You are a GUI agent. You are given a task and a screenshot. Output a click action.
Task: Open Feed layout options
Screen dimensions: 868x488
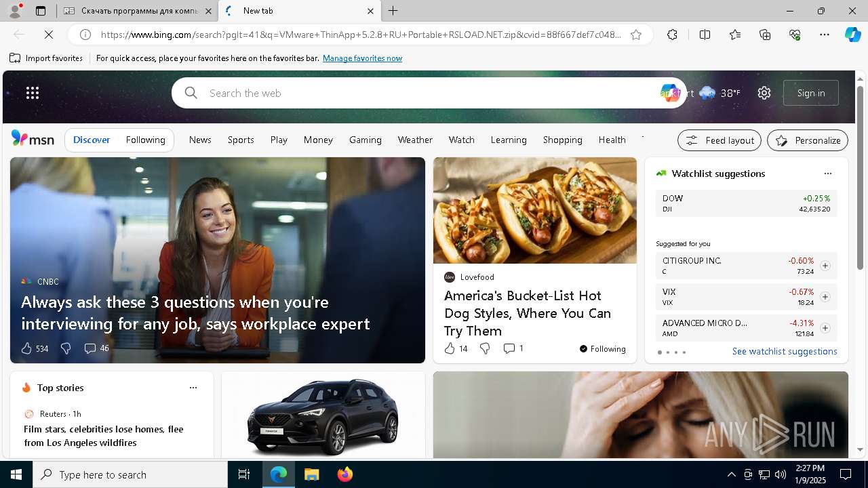coord(719,140)
